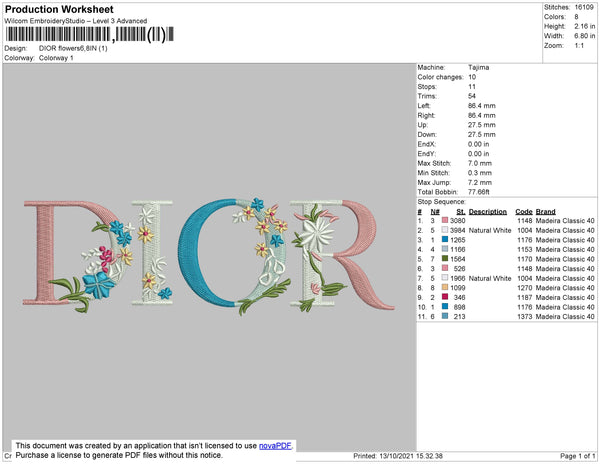This screenshot has width=600, height=464.
Task: Click the design name DIOR flowers6,8IN (1)
Action: 73,48
